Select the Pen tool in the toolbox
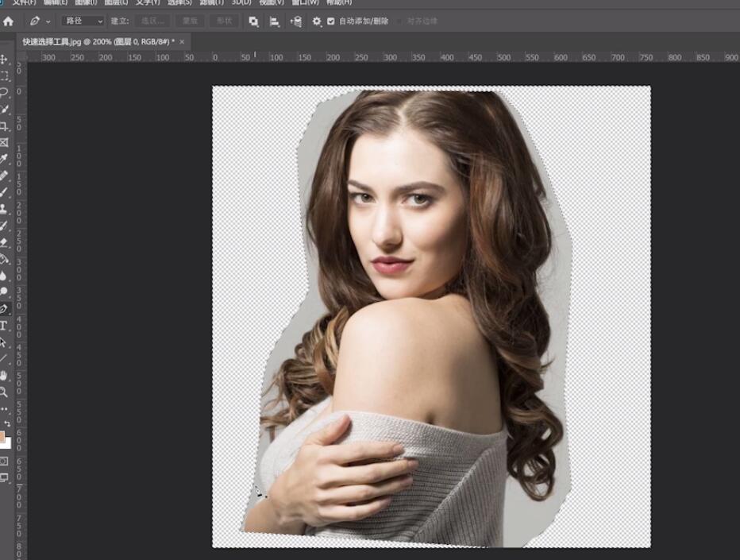Screen dimensions: 740x560 [x=4, y=309]
